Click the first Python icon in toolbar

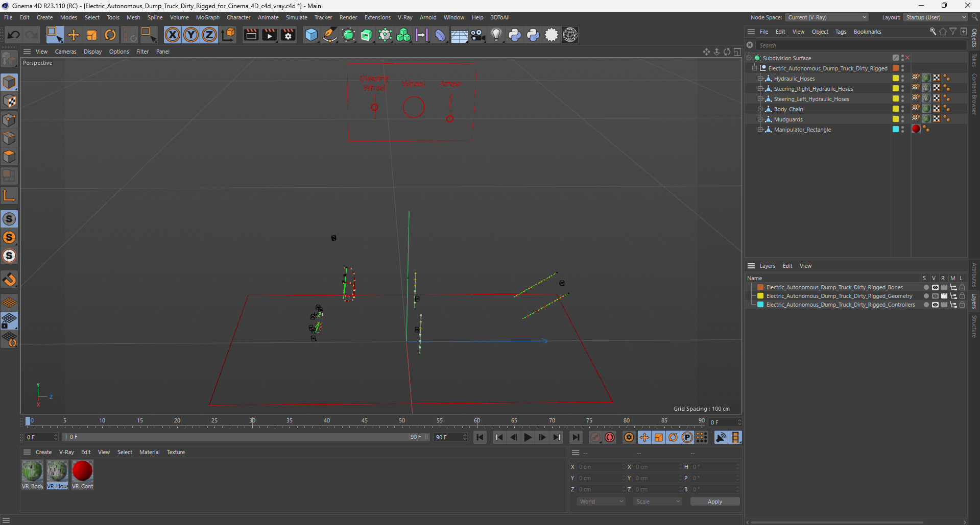pyautogui.click(x=515, y=35)
